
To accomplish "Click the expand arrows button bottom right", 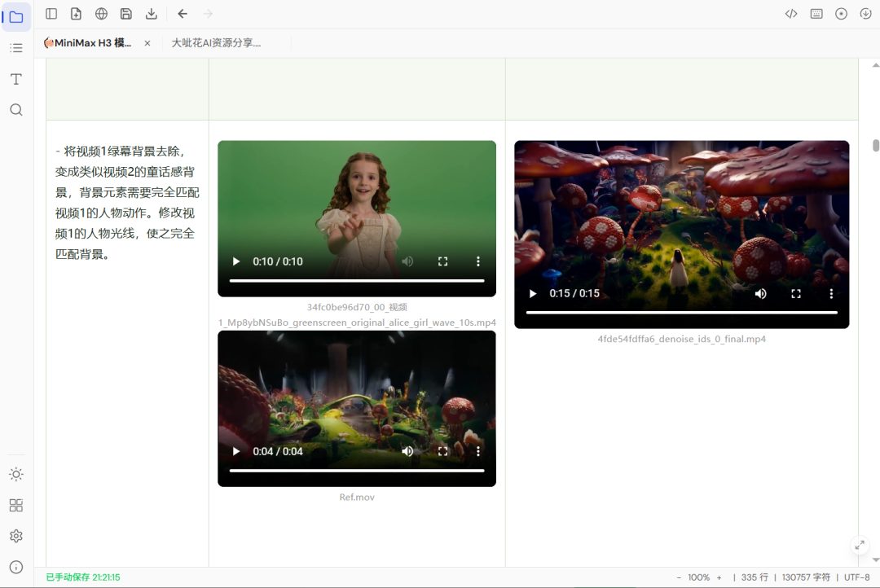I will (860, 545).
